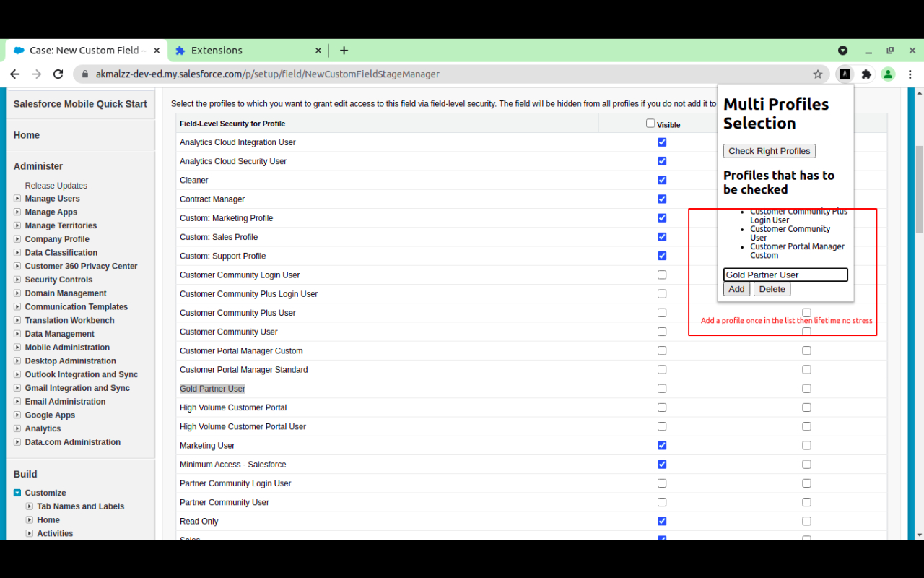Check Read-Only for Partner Community User

(x=806, y=502)
